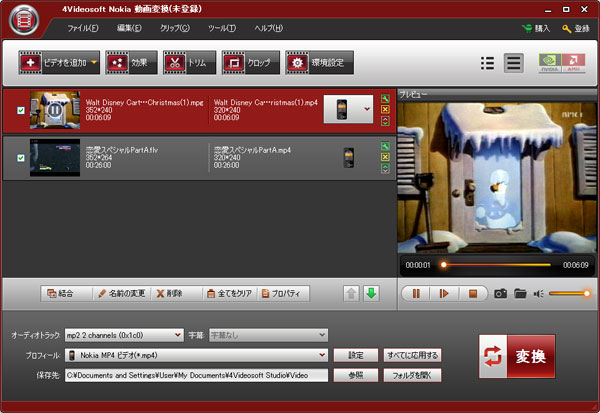Click the up/down reorder icon in Walt Disney row
This screenshot has width=600, height=413.
385,121
